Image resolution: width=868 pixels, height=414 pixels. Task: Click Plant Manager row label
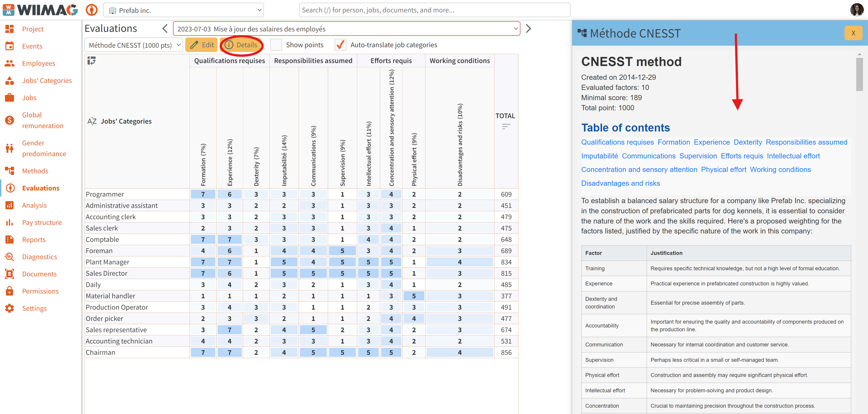(107, 262)
